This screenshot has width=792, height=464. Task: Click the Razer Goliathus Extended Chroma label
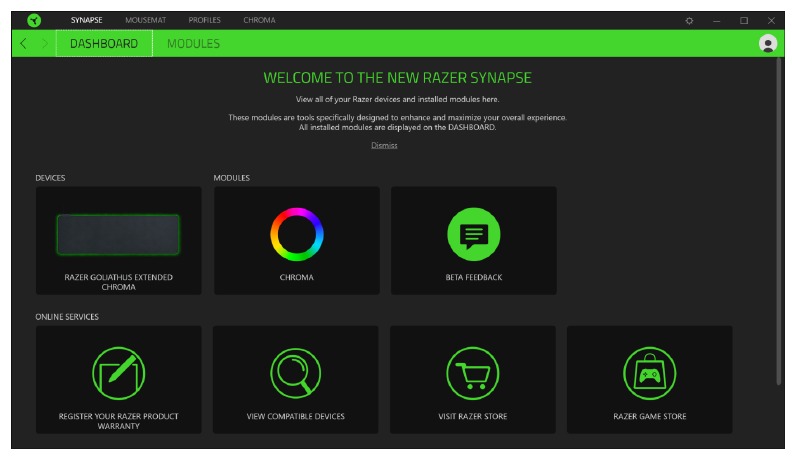pos(119,282)
